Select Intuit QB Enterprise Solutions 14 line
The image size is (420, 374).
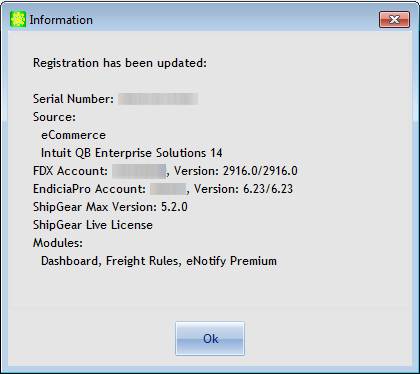tap(132, 153)
